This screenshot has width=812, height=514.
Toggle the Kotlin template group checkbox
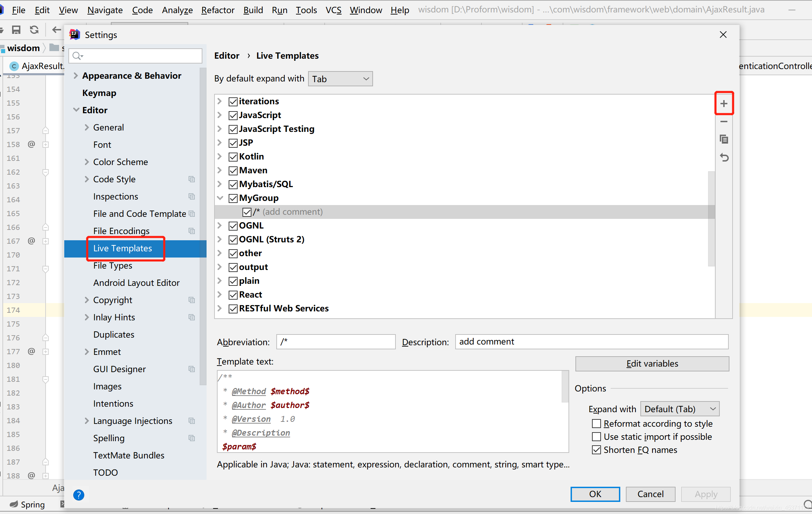(233, 157)
